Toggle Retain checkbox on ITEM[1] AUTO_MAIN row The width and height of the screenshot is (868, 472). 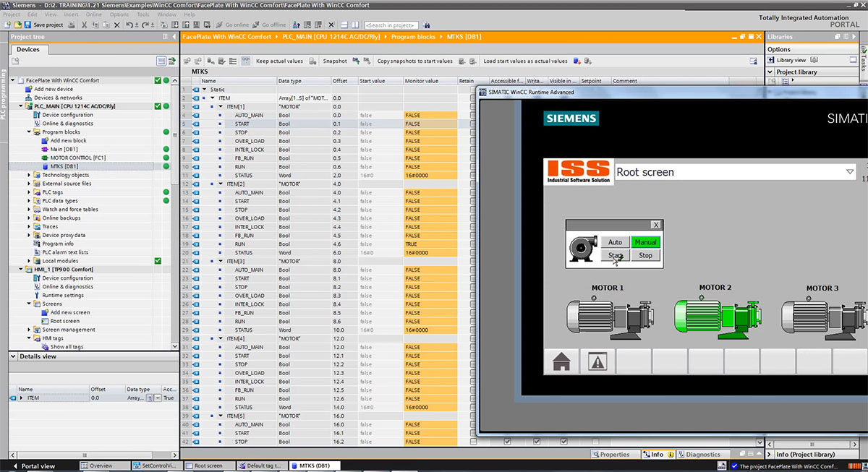474,115
